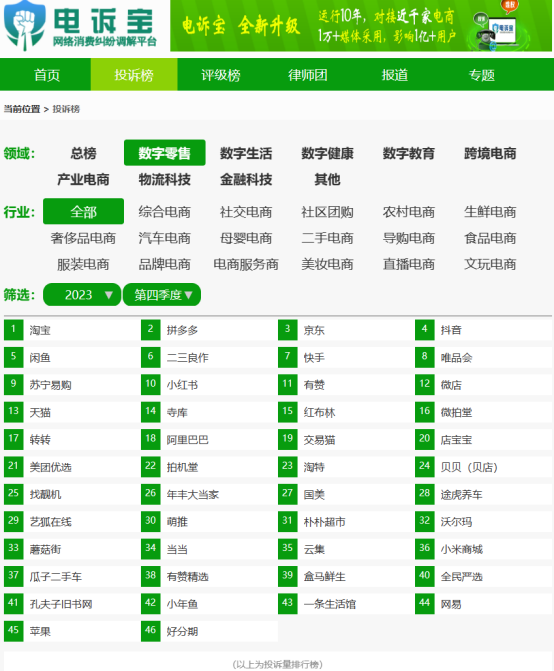
Task: Open the 电诉宝 全新升级 banner ad
Action: [361, 26]
